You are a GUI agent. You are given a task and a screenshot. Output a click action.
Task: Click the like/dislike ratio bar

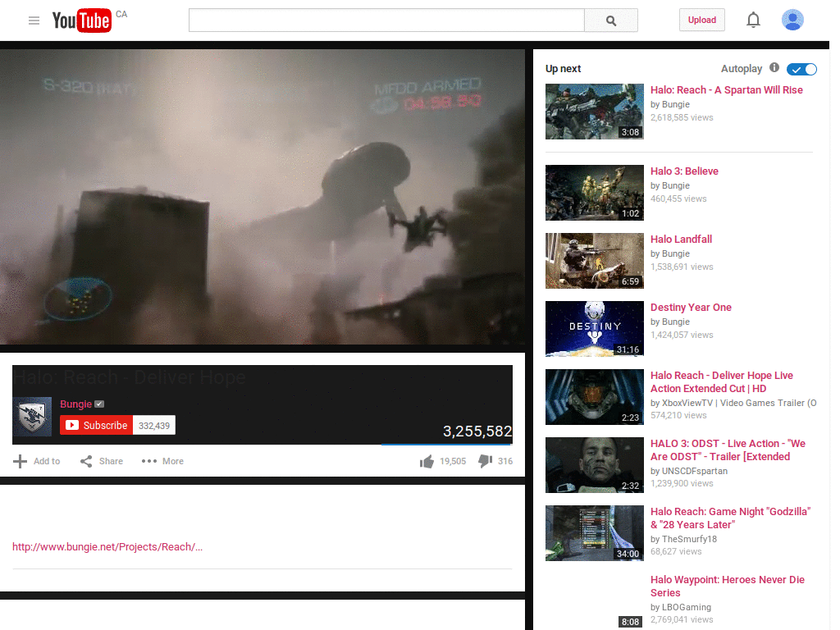pyautogui.click(x=447, y=444)
